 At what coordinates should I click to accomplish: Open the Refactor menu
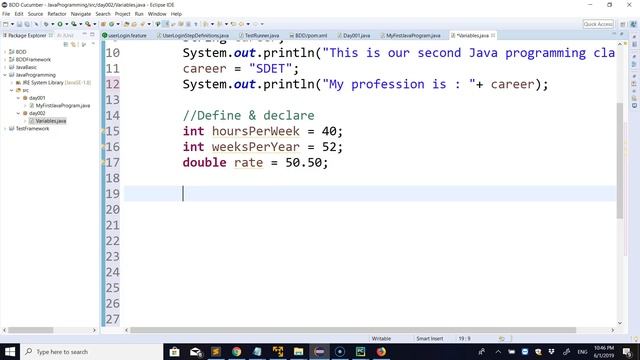(57, 14)
